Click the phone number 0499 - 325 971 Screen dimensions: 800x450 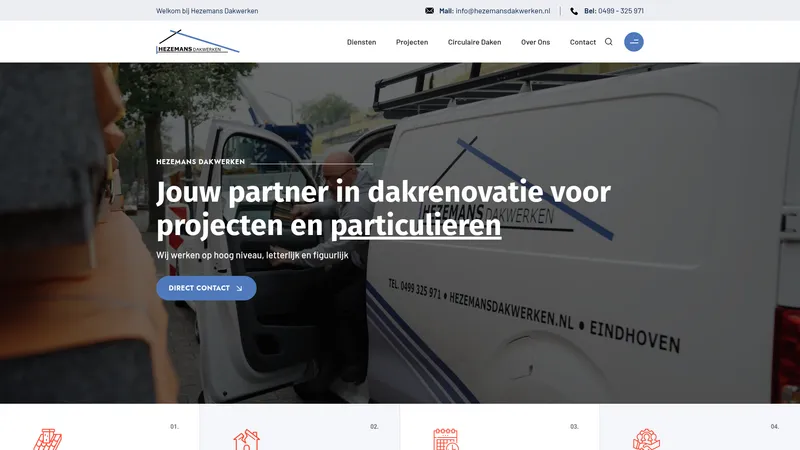pos(620,11)
